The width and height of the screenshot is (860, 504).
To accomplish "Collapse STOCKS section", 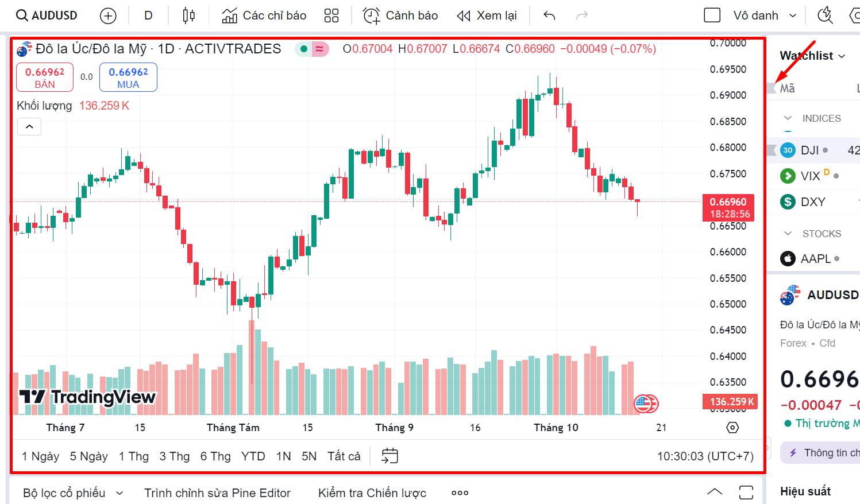I will point(788,234).
